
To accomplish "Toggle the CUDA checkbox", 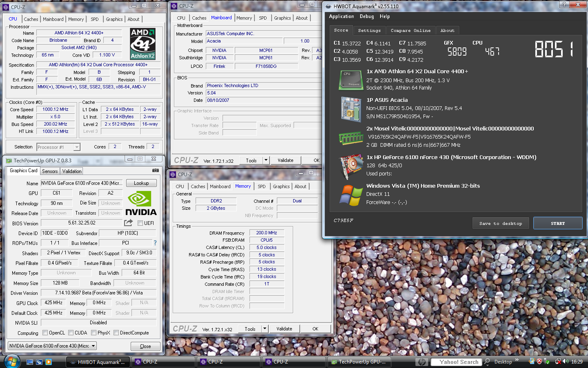I will pos(71,333).
